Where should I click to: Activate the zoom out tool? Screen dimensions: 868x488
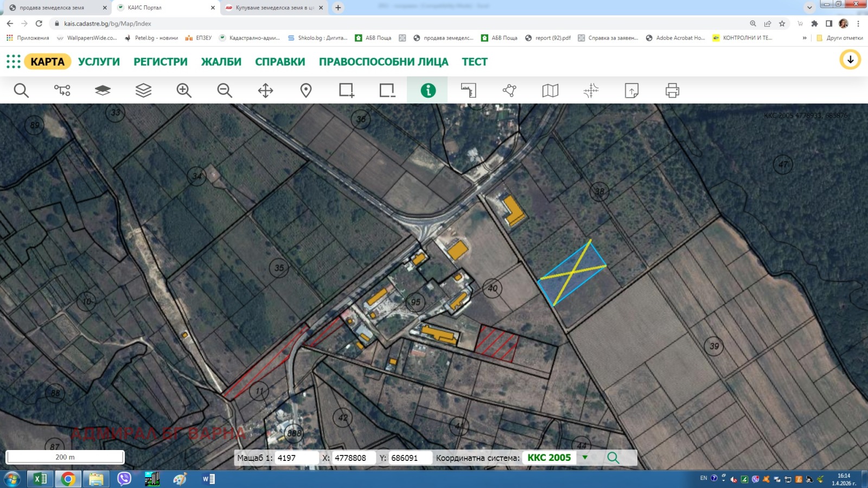tap(224, 91)
